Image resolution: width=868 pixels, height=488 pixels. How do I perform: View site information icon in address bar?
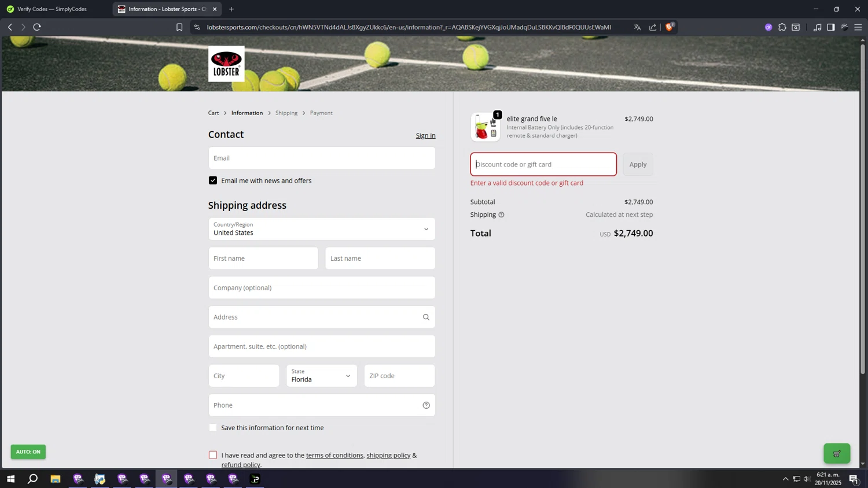point(197,27)
